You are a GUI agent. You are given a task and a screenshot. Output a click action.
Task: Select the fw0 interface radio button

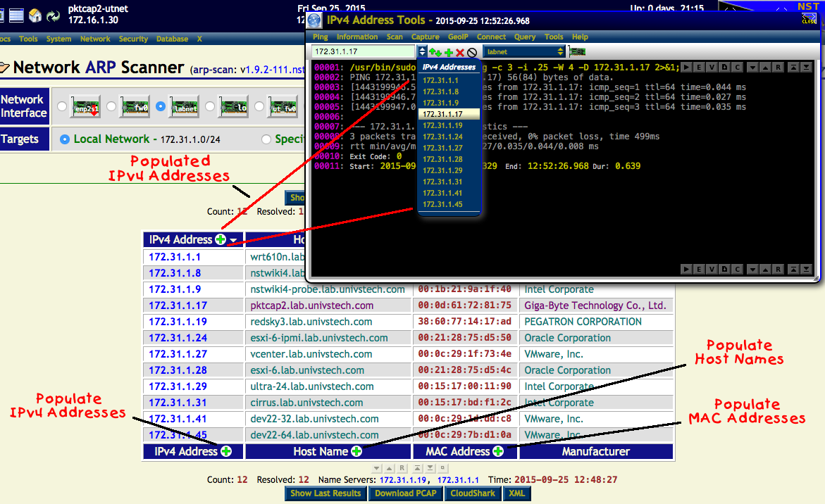click(x=111, y=107)
